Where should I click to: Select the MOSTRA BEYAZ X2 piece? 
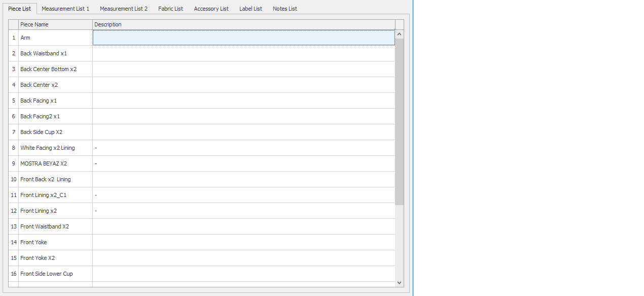click(44, 163)
